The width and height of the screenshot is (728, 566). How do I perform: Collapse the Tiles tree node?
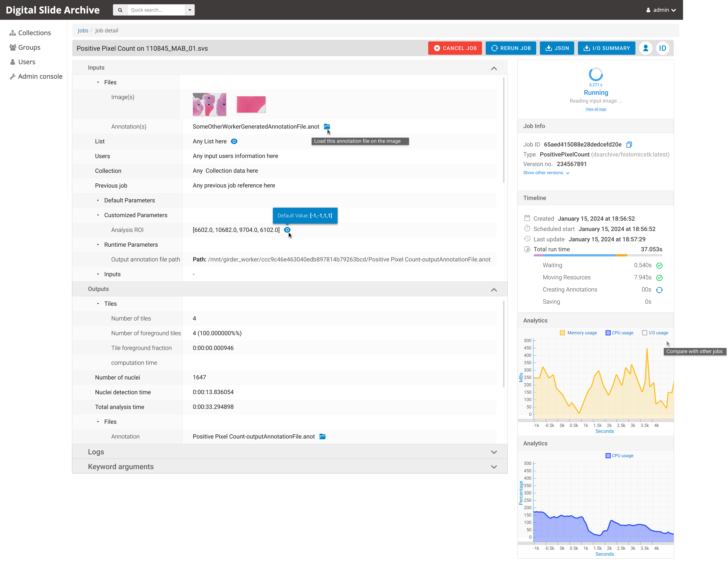coord(98,303)
